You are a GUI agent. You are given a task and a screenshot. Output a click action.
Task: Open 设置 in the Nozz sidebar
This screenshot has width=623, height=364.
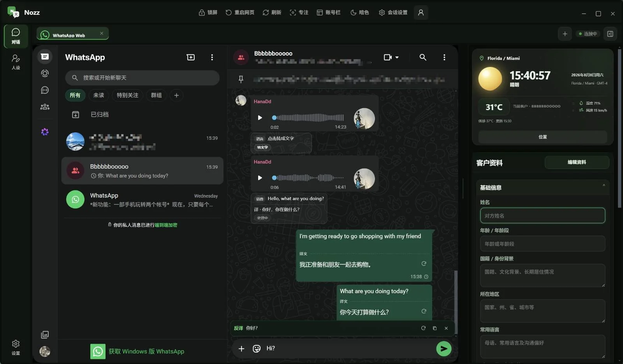[16, 347]
